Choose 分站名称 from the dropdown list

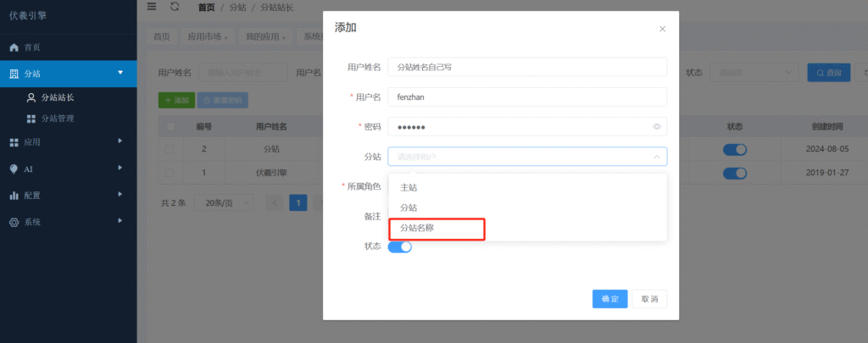coord(527,228)
